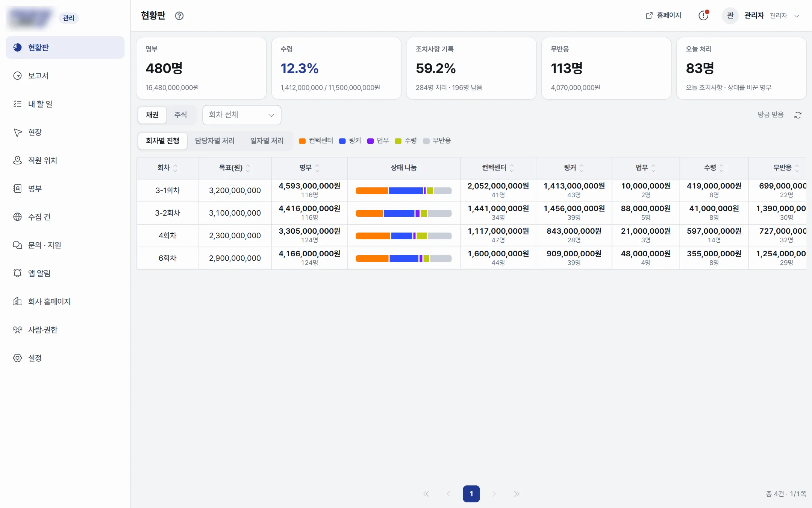Screen dimensions: 812x508
Task: Switch to the 일자별 처리 tab
Action: coord(267,141)
